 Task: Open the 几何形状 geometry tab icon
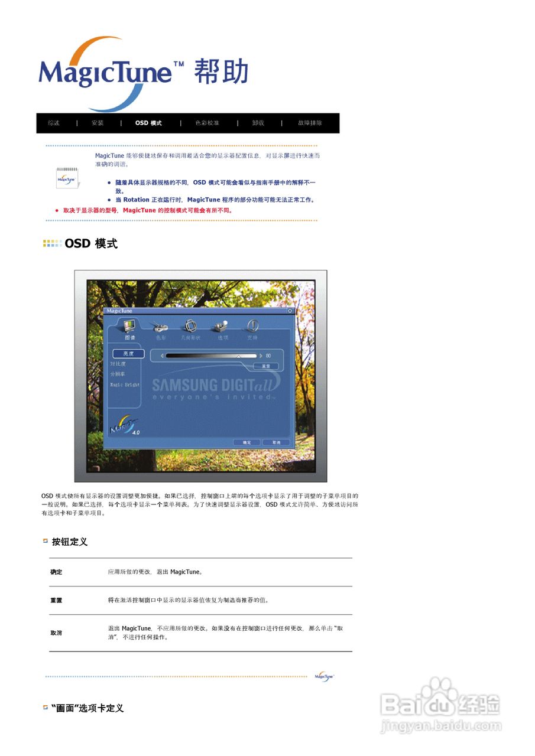pos(190,326)
